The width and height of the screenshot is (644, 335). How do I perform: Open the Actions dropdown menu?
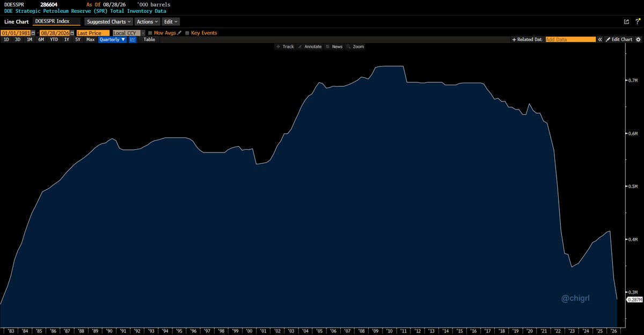(147, 22)
